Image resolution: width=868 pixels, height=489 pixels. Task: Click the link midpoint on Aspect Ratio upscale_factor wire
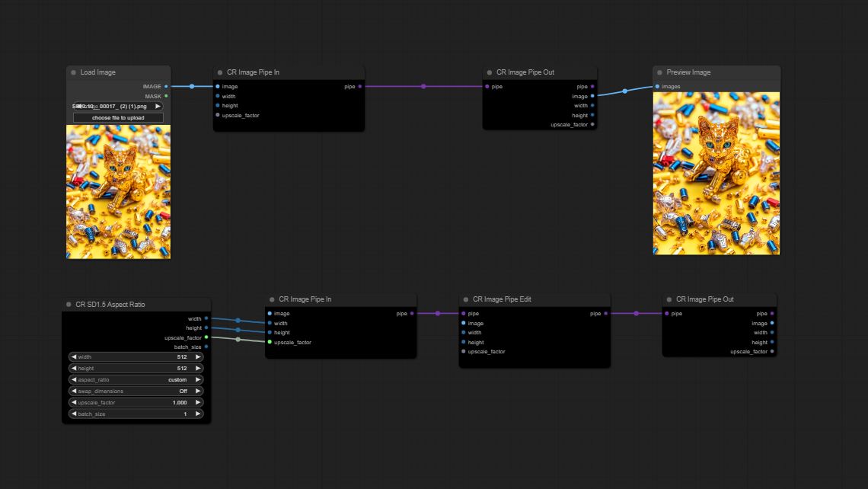(x=238, y=340)
